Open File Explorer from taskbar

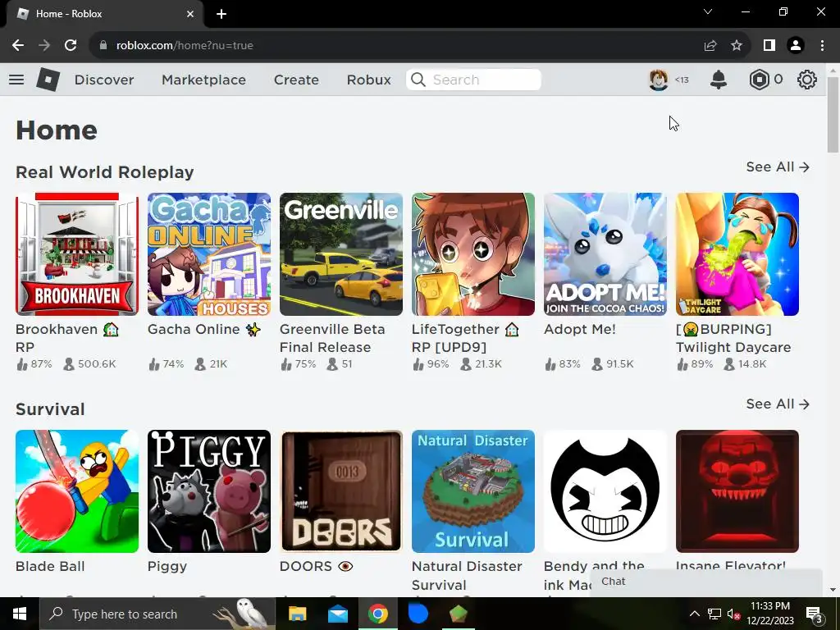[297, 614]
